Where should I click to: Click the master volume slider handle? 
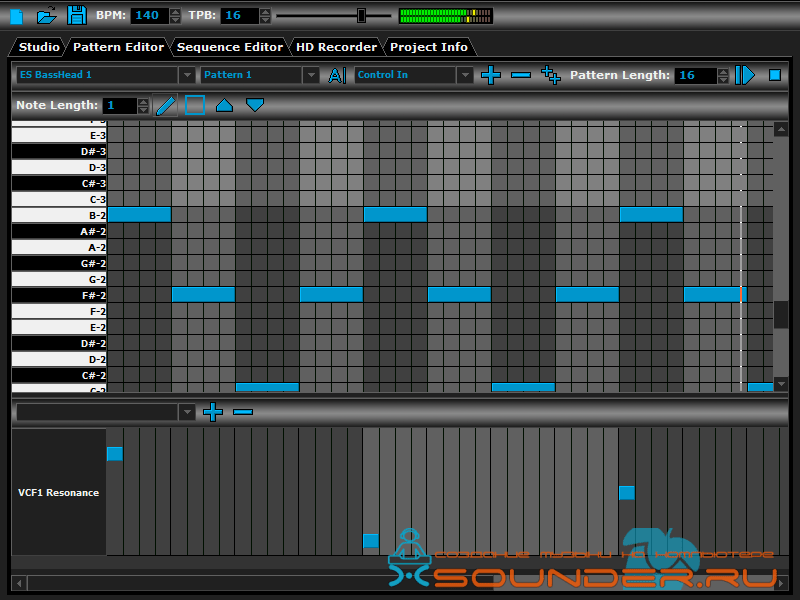click(x=361, y=16)
